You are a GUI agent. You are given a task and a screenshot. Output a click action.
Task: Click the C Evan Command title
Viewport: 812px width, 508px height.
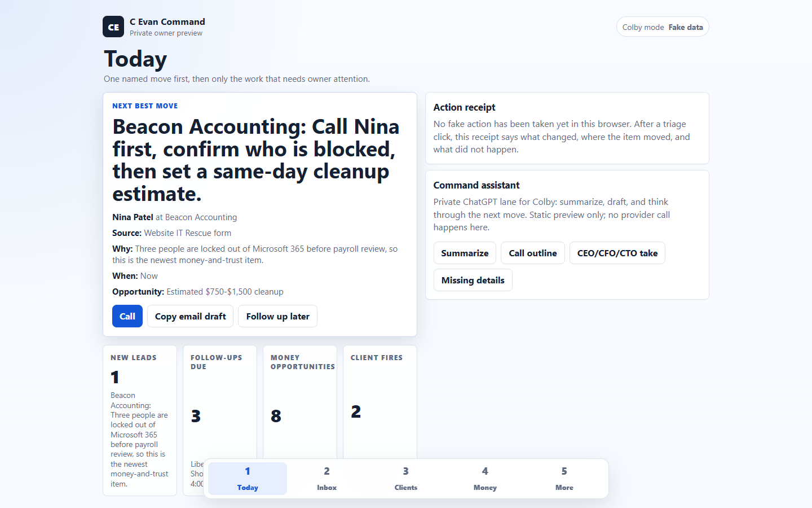pos(167,22)
